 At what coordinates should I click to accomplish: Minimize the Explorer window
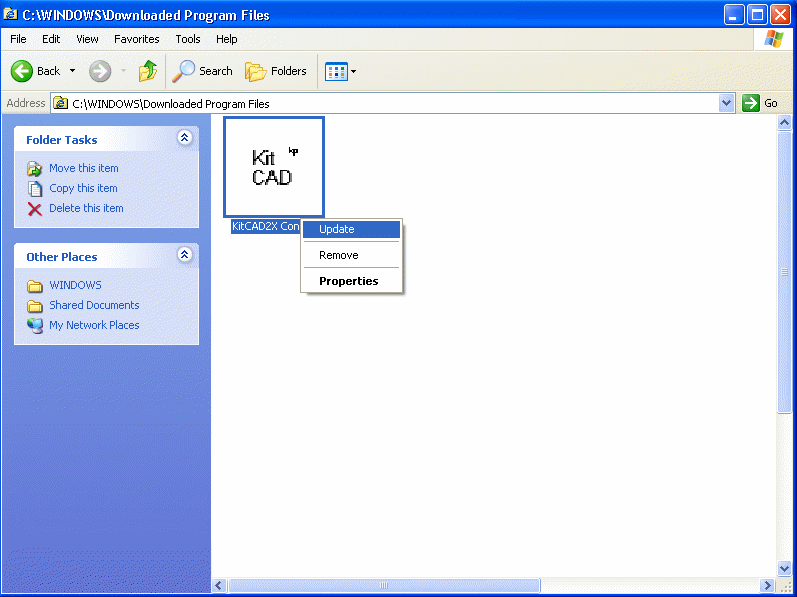[733, 15]
